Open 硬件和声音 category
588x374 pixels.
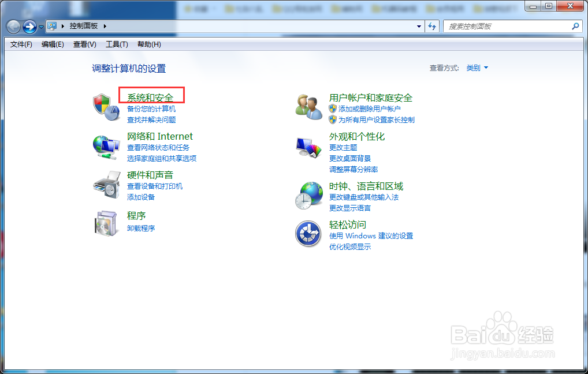[x=150, y=175]
